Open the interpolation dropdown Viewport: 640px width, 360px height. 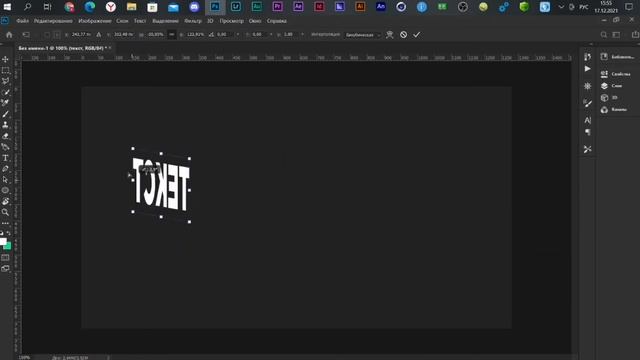[x=363, y=35]
